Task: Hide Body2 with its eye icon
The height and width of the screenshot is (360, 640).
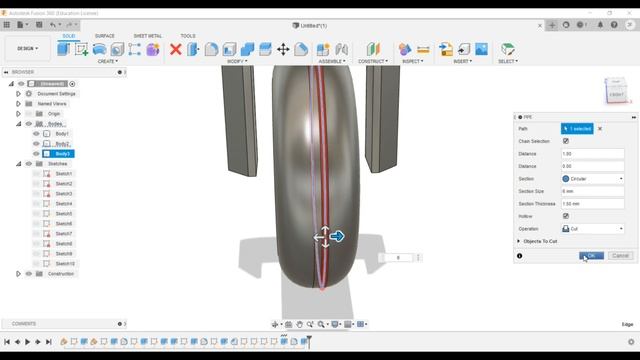Action: 36,144
